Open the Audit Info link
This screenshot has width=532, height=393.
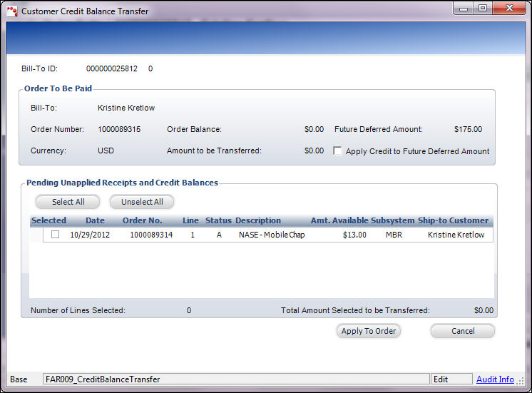point(495,379)
